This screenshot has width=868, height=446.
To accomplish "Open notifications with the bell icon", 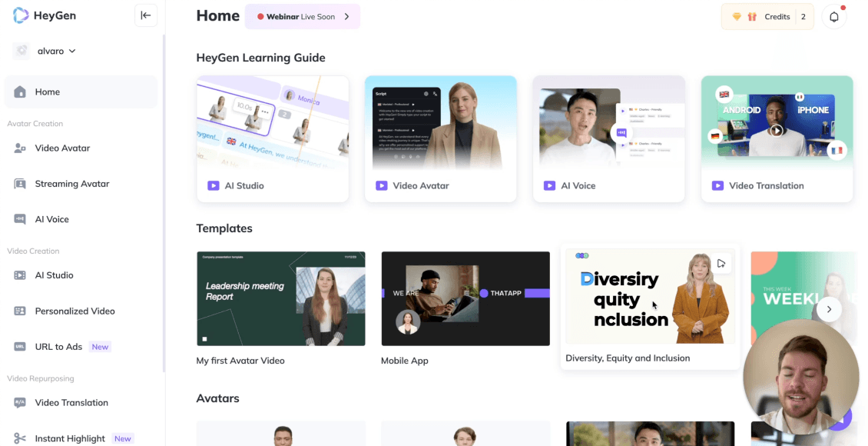I will tap(834, 17).
